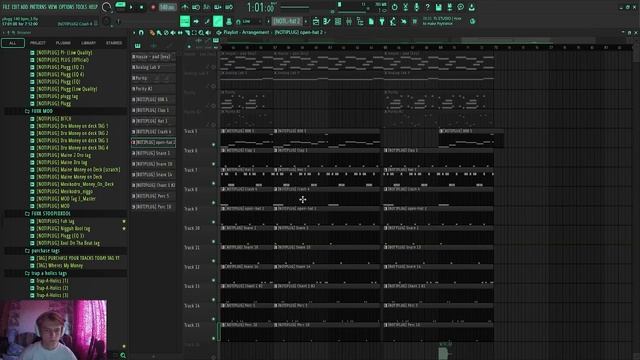
Task: Mute Track 9 with its green dot
Action: click(x=213, y=222)
